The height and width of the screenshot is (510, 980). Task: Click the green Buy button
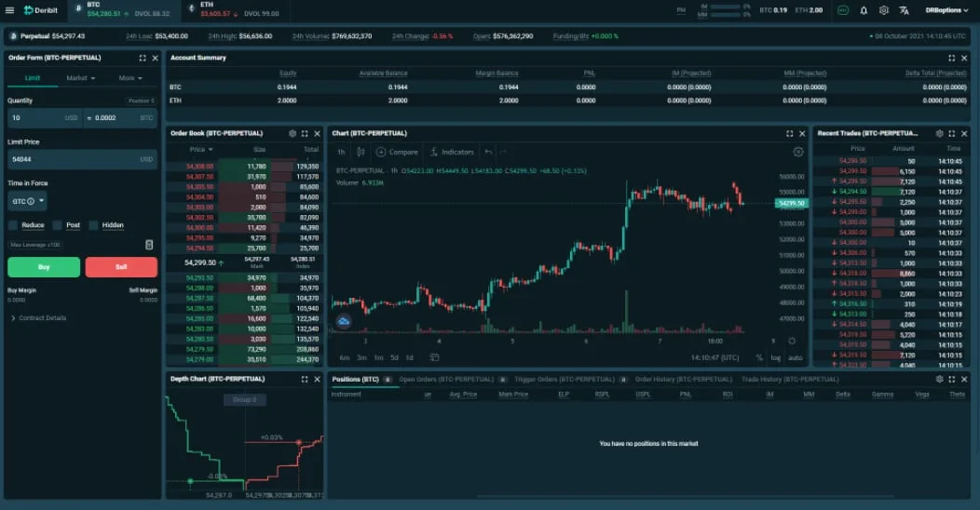click(44, 267)
